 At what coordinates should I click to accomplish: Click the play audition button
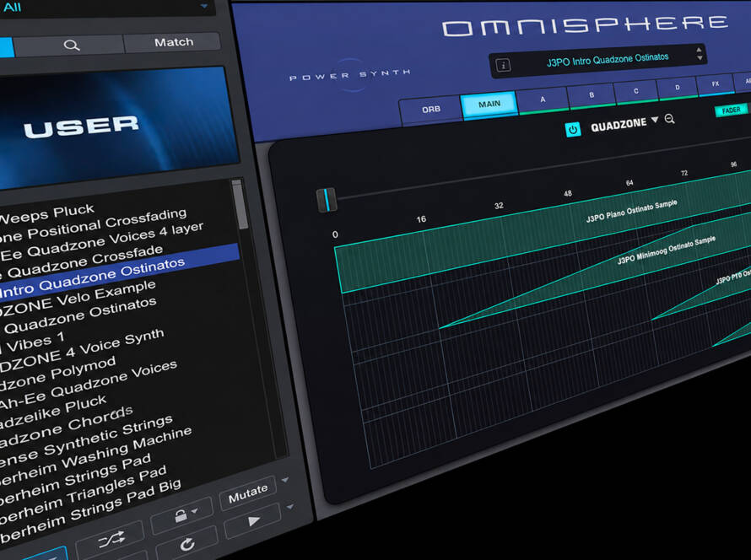pyautogui.click(x=253, y=520)
